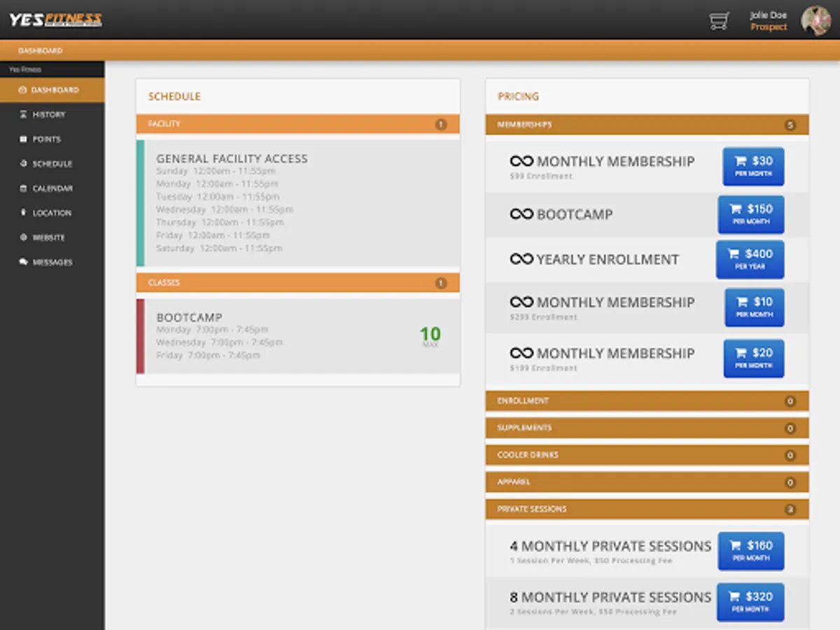The width and height of the screenshot is (840, 630).
Task: Open the Bootcamp class title
Action: tap(189, 317)
